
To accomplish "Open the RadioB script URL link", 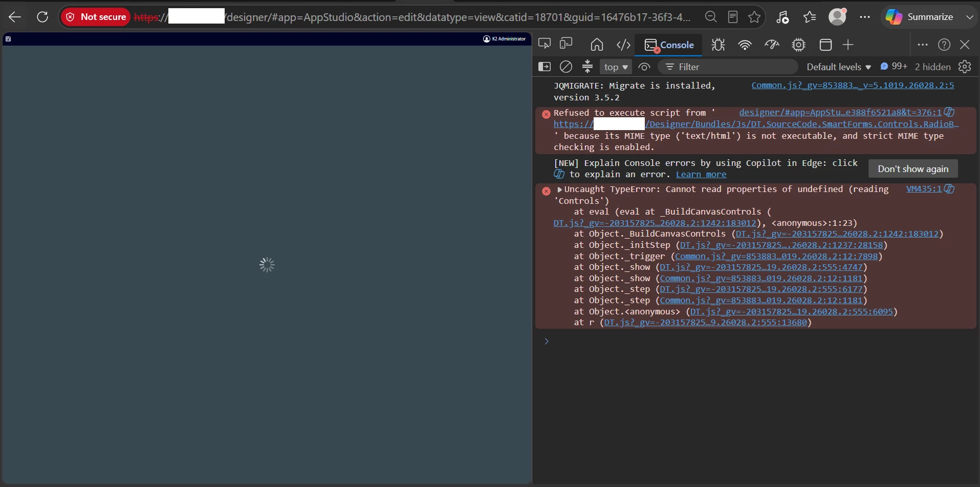I will (756, 124).
